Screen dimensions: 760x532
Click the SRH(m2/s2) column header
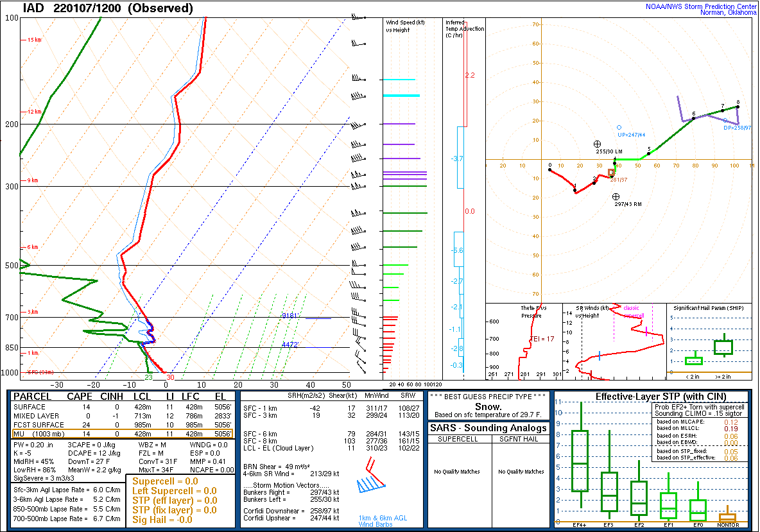[306, 396]
